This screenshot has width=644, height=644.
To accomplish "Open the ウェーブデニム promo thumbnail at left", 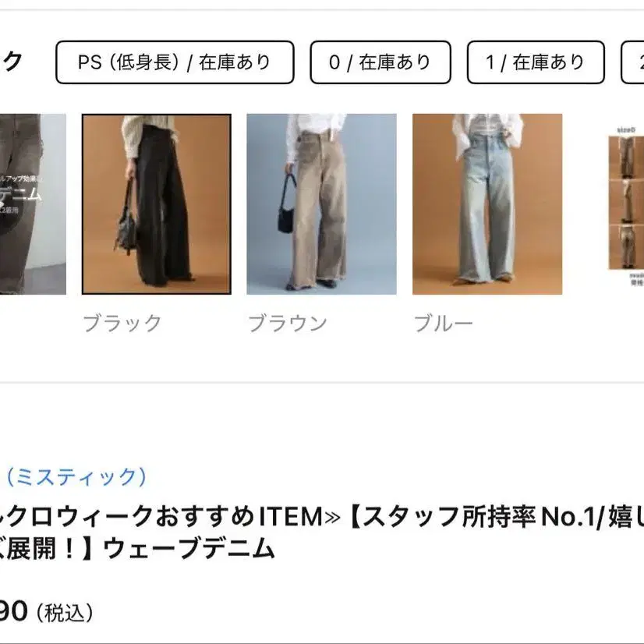I will [33, 204].
